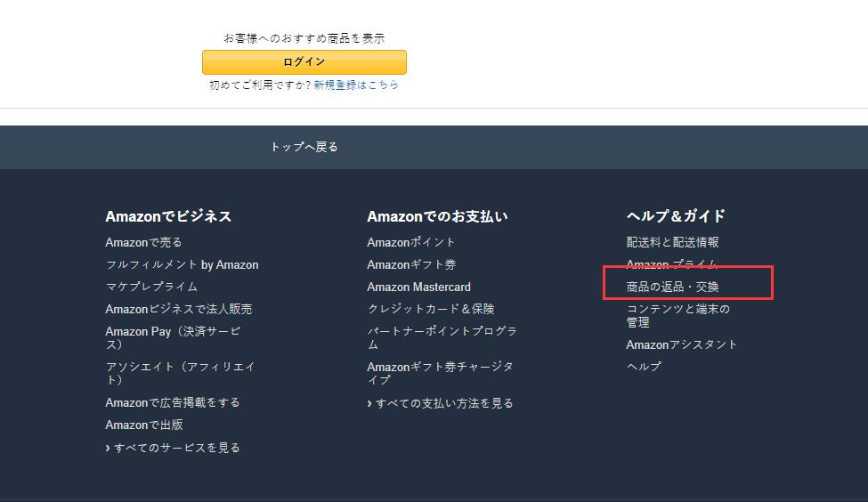The width and height of the screenshot is (868, 502).
Task: Select the Amazon Mastercard link
Action: tap(418, 287)
